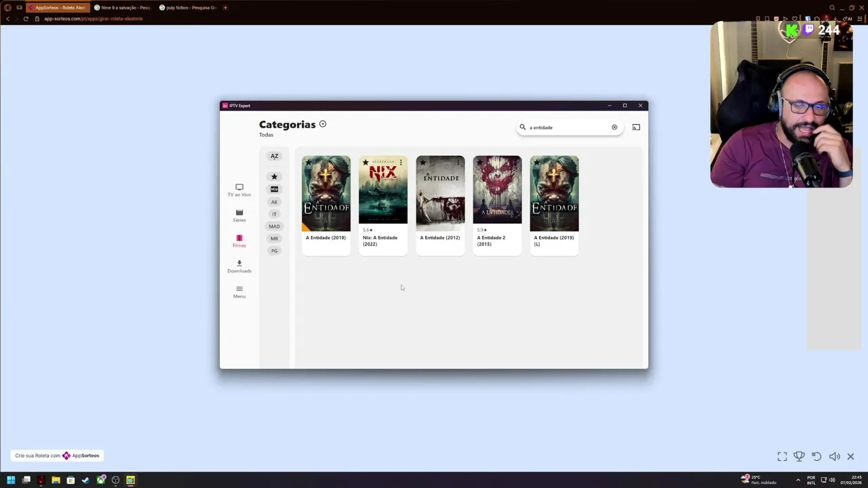
Task: Switch to 'pulp fiction' search browser tab
Action: click(188, 7)
